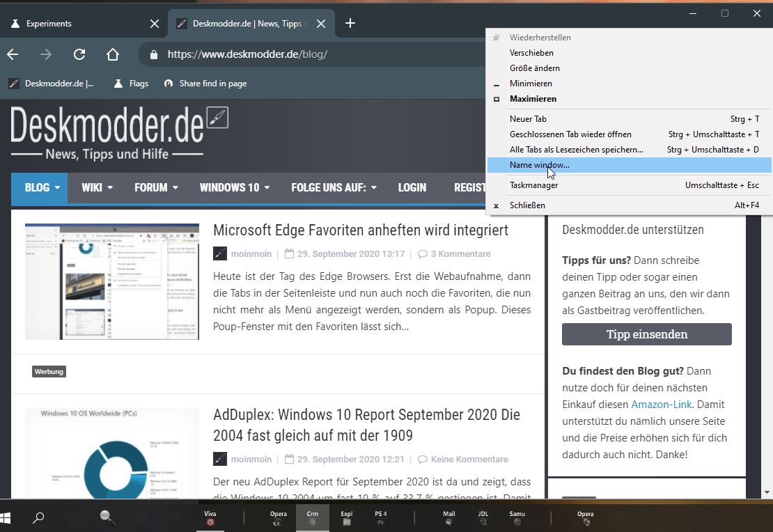Image resolution: width=773 pixels, height=532 pixels.
Task: Click the Crm taskbar icon
Action: (x=313, y=517)
